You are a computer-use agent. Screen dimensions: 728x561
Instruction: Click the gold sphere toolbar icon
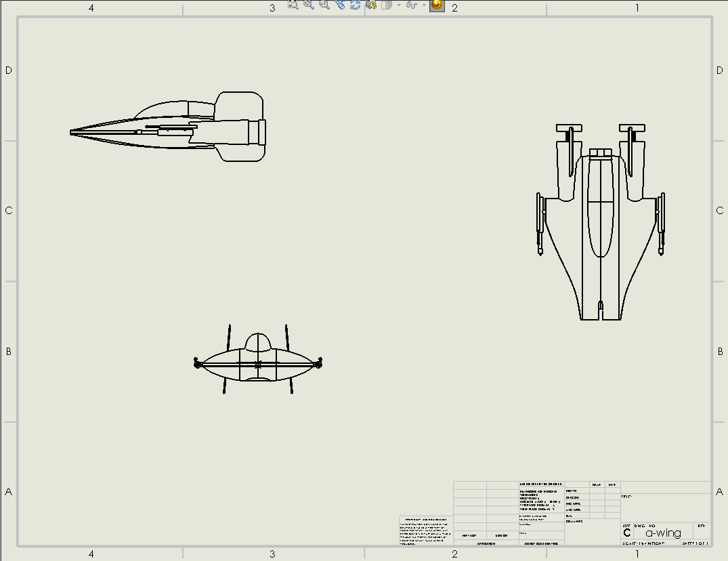tap(437, 5)
